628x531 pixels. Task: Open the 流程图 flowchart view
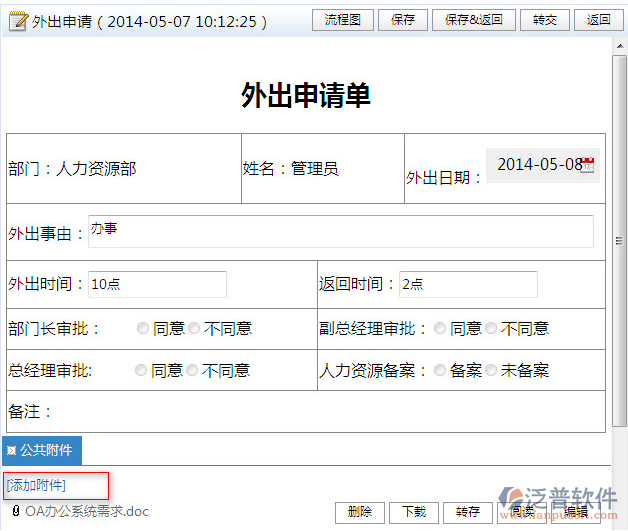pos(342,20)
